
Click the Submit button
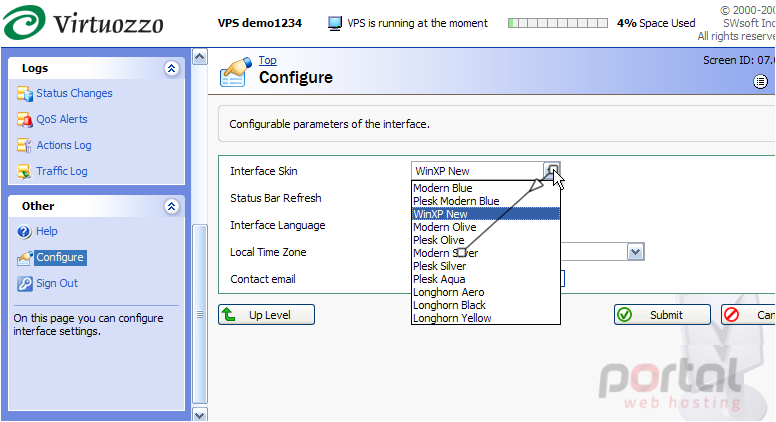tap(662, 315)
